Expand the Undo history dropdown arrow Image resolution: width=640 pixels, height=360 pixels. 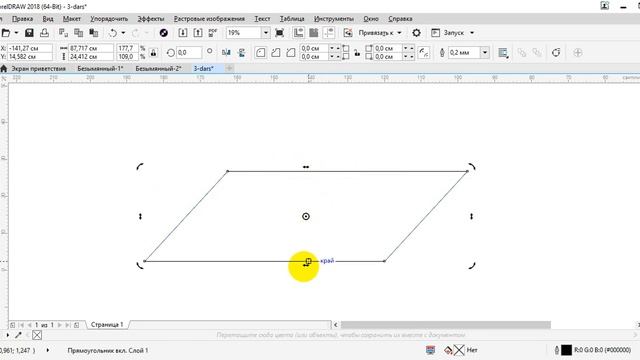pyautogui.click(x=123, y=33)
